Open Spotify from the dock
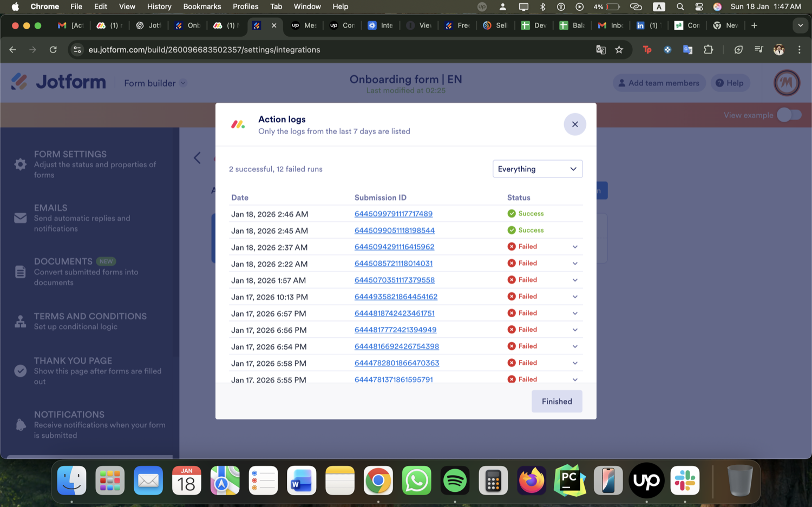Viewport: 812px width, 507px height. point(455,480)
